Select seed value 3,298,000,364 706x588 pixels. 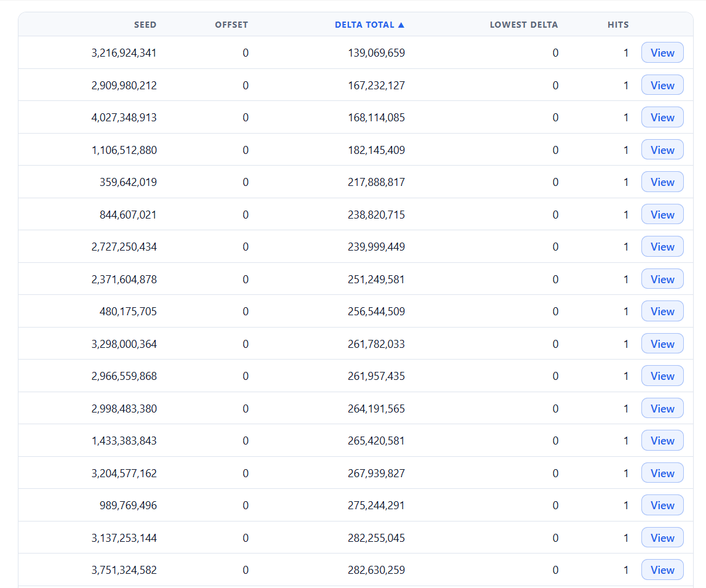[124, 344]
